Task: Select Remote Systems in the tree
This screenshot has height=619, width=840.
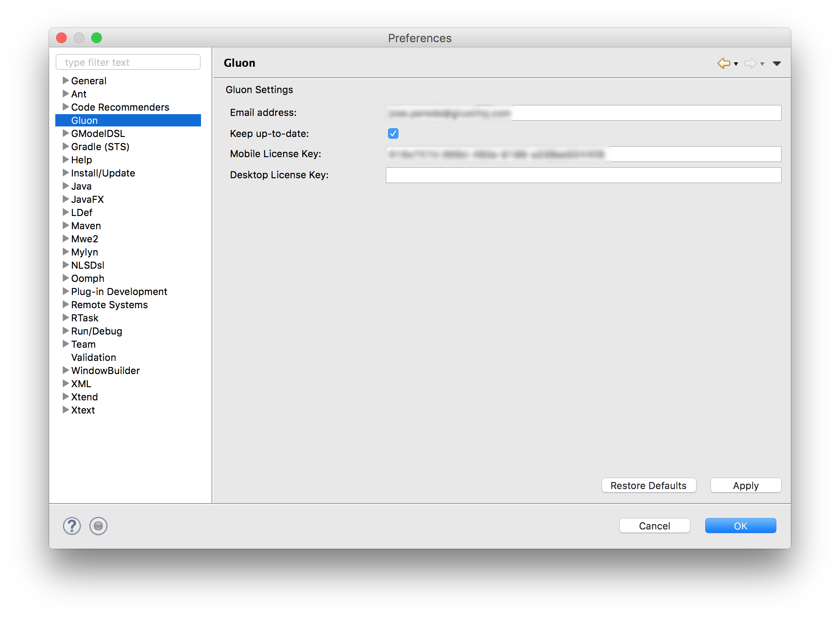Action: click(109, 305)
